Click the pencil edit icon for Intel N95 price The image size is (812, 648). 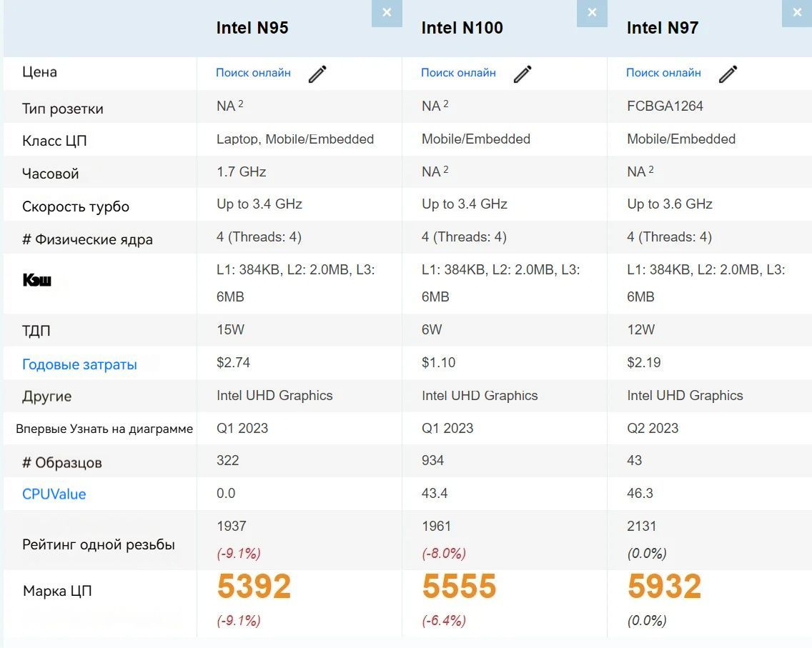(x=318, y=74)
